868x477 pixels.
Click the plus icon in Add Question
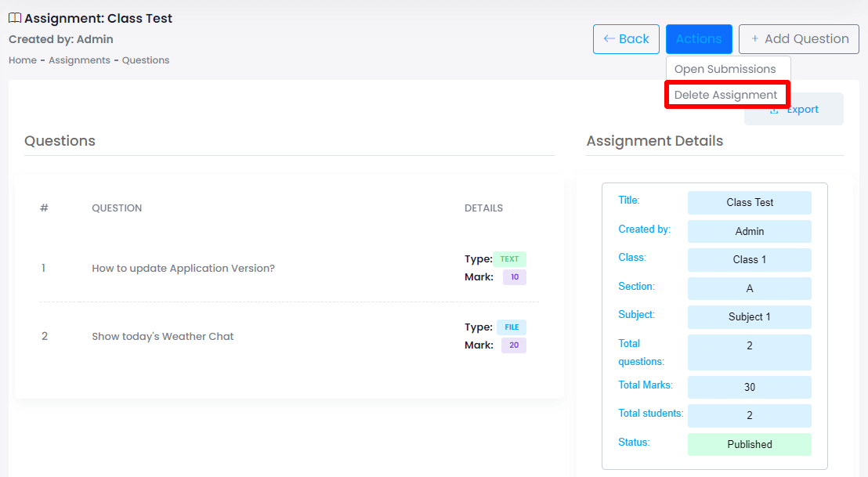click(x=754, y=39)
